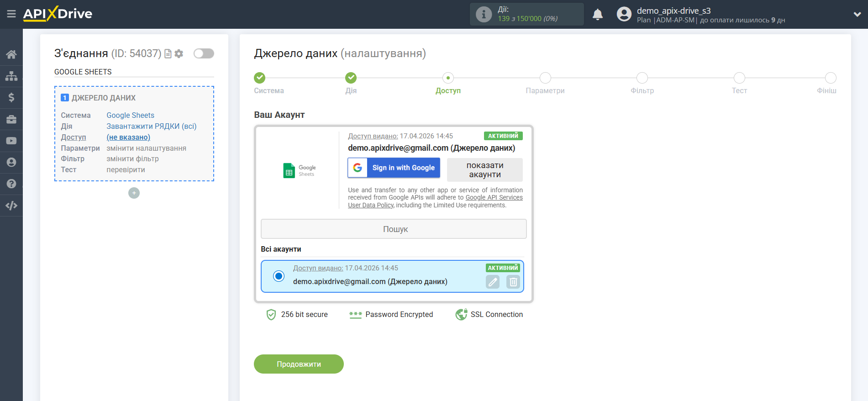Image resolution: width=868 pixels, height=401 pixels.
Task: Click the показати акаунти button
Action: pyautogui.click(x=485, y=170)
